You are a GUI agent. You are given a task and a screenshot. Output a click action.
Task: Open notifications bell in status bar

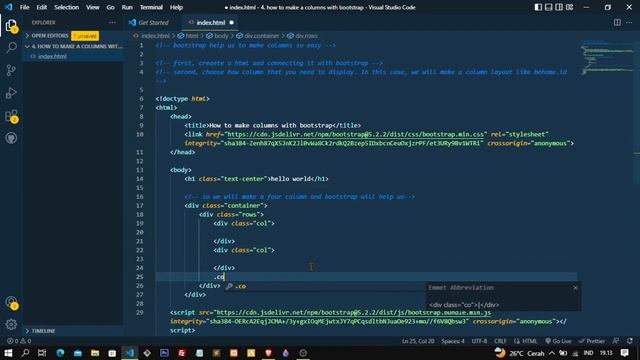click(630, 341)
